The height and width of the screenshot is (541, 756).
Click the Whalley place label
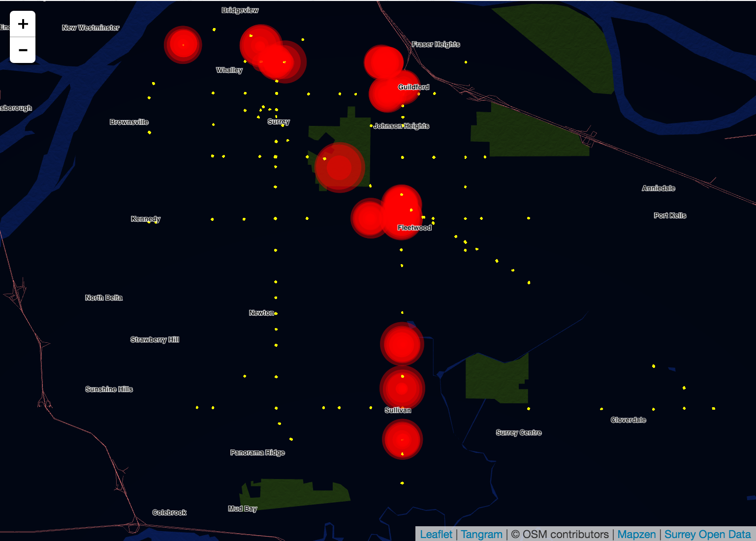[229, 70]
